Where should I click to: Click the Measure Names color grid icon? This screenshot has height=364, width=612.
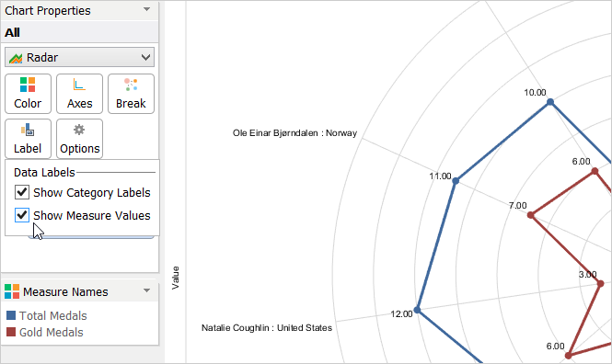click(x=12, y=291)
